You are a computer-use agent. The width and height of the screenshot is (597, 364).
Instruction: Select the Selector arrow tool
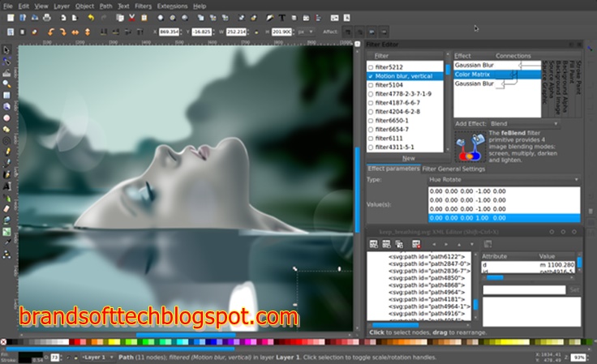point(6,49)
